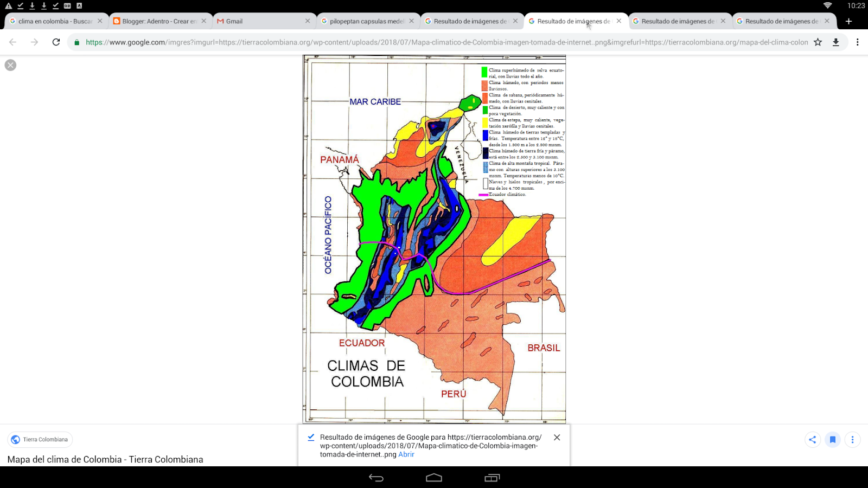Switch to the Gmail tab
868x488 pixels.
coord(255,21)
